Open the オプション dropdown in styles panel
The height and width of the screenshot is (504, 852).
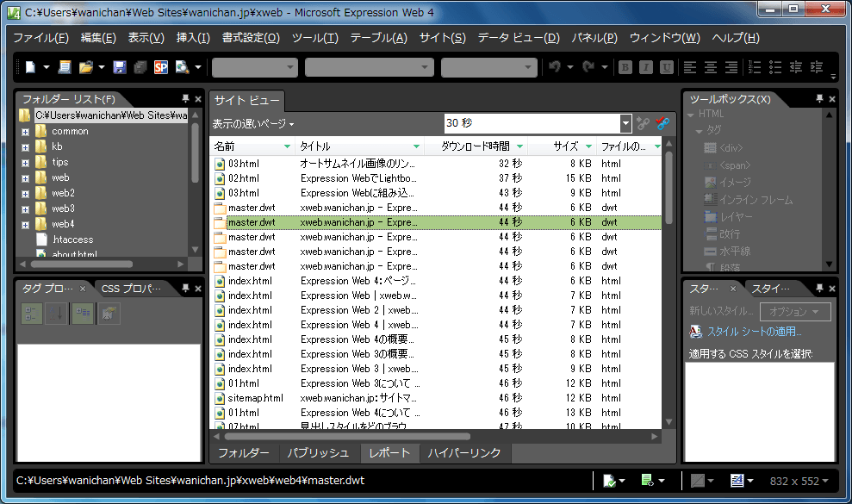pos(794,312)
